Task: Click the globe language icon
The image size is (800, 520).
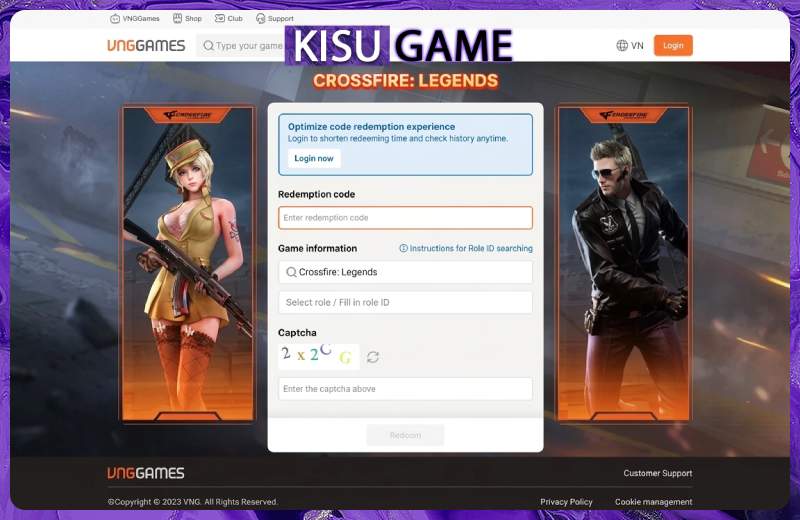Action: [x=622, y=45]
